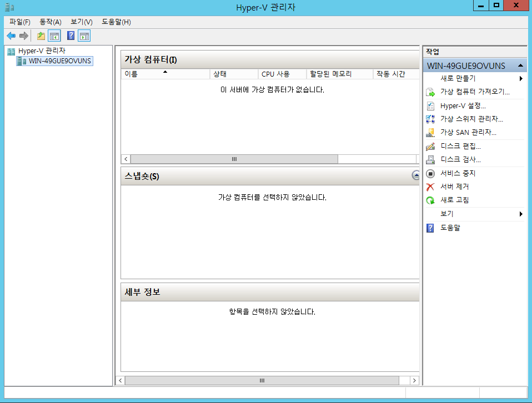
Task: Select 새로 고침 action text
Action: point(454,200)
